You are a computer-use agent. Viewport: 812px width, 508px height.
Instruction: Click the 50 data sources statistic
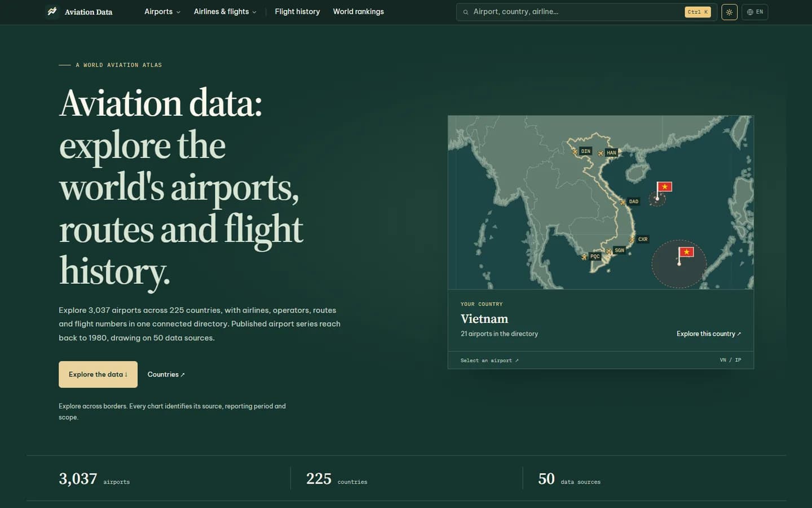pyautogui.click(x=569, y=479)
